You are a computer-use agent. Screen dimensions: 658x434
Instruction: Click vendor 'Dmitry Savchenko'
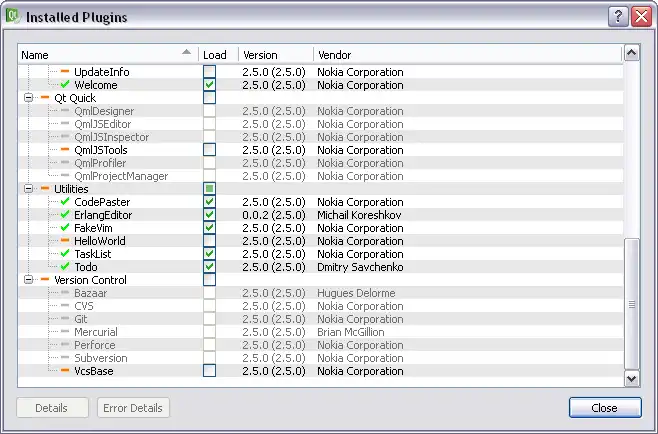pyautogui.click(x=360, y=267)
